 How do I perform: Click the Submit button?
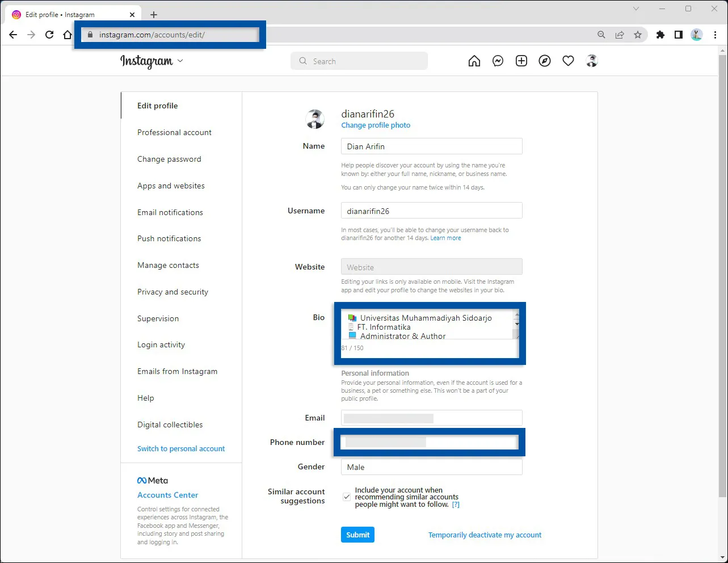click(x=357, y=534)
